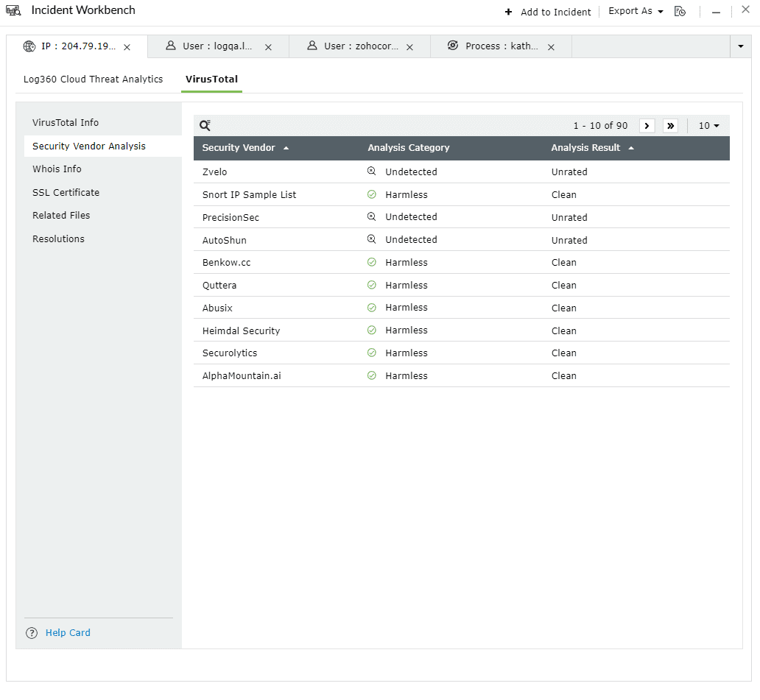Click the Analysis Category column header
This screenshot has height=700, width=760.
coord(408,148)
